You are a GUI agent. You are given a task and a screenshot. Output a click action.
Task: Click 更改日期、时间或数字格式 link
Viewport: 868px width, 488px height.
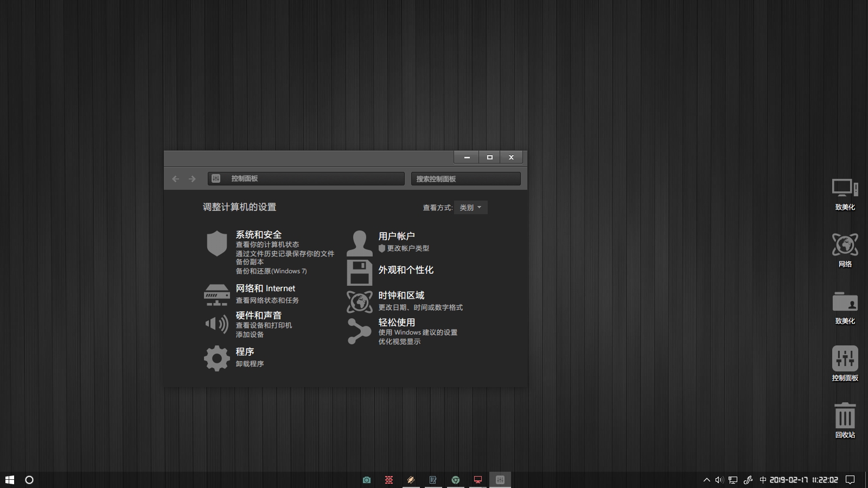click(x=420, y=307)
